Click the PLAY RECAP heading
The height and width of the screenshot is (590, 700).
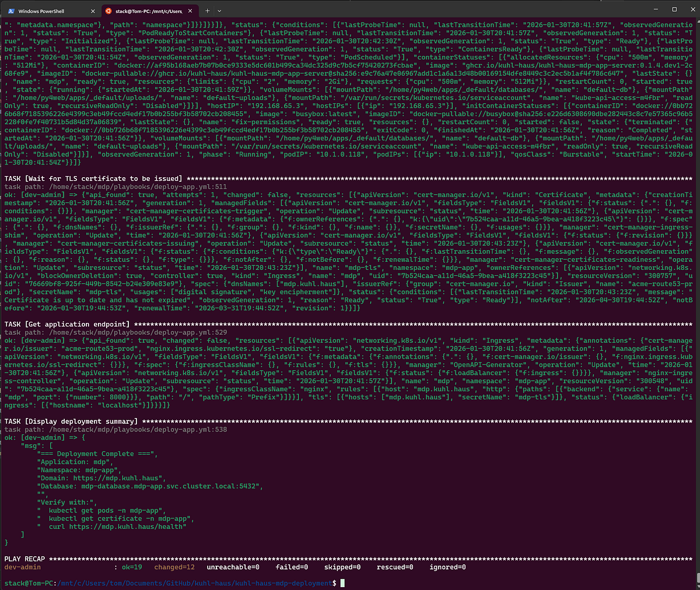pyautogui.click(x=24, y=559)
